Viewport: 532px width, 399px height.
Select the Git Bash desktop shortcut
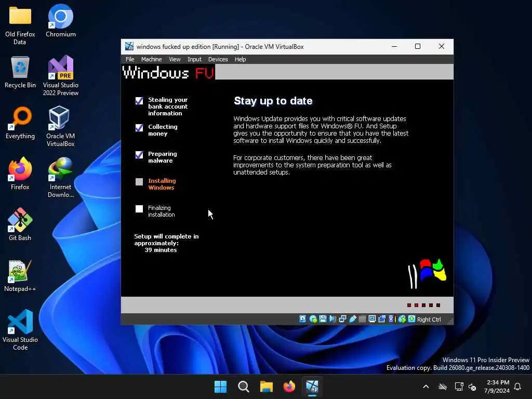click(x=20, y=224)
